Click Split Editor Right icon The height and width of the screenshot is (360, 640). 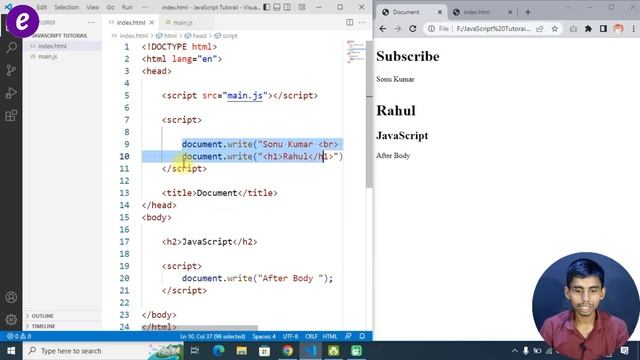point(350,22)
